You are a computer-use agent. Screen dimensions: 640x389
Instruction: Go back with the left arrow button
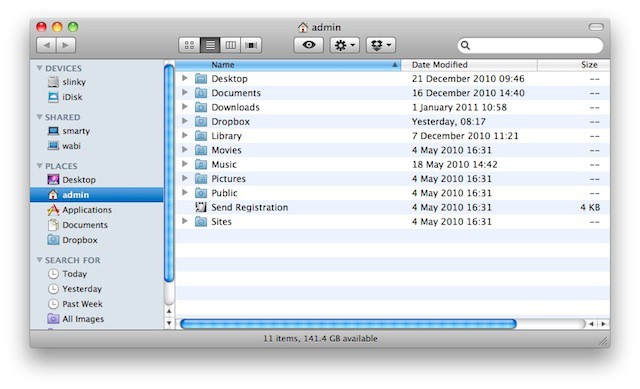pyautogui.click(x=47, y=45)
